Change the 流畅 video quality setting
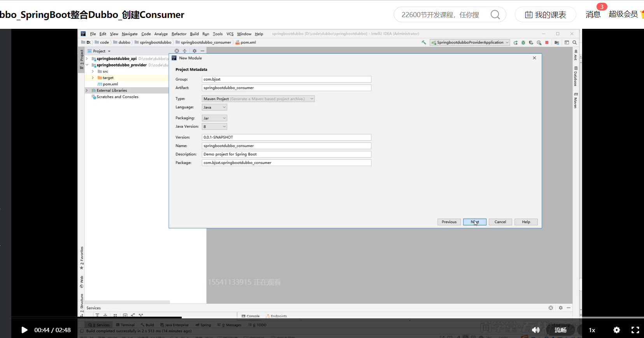The width and height of the screenshot is (644, 338). tap(560, 330)
